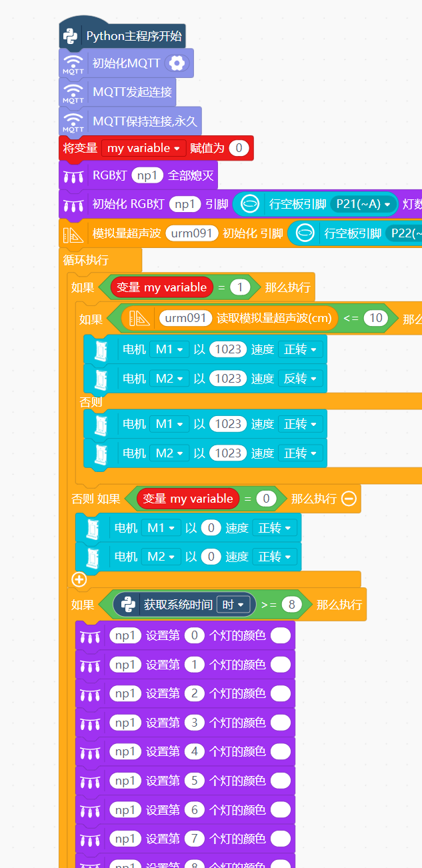Click the 0 value field in 赋值为 block
The width and height of the screenshot is (422, 868).
point(239,148)
